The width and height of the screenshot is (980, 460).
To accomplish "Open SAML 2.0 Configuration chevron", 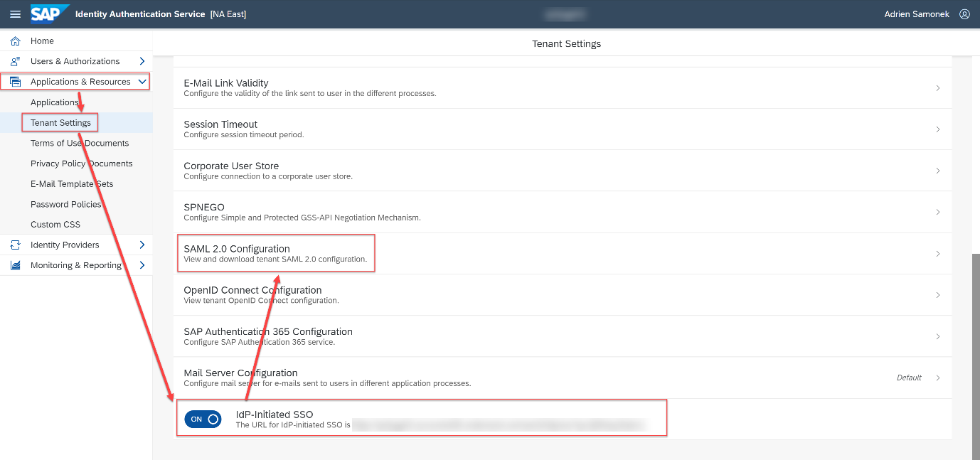I will [938, 254].
